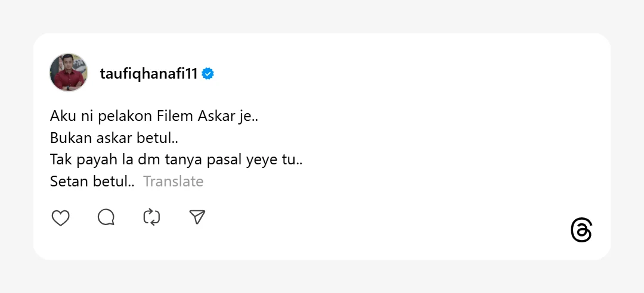Click the word 'Filem' in the post
Image resolution: width=644 pixels, height=293 pixels.
[181, 116]
